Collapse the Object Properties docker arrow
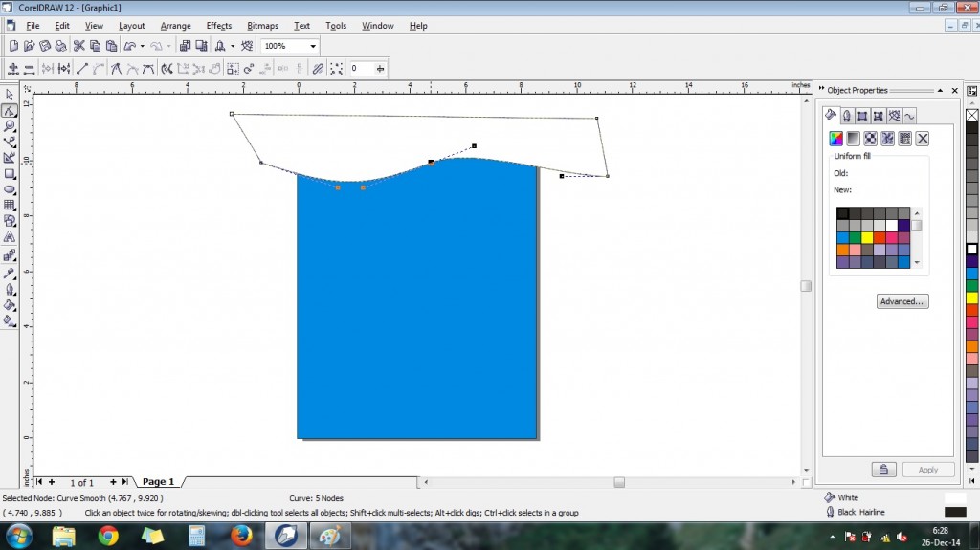The height and width of the screenshot is (550, 980). coord(940,91)
